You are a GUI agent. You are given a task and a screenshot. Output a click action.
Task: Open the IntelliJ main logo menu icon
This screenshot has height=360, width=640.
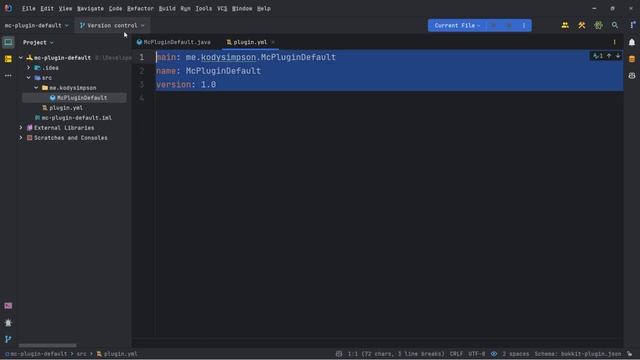(x=8, y=8)
